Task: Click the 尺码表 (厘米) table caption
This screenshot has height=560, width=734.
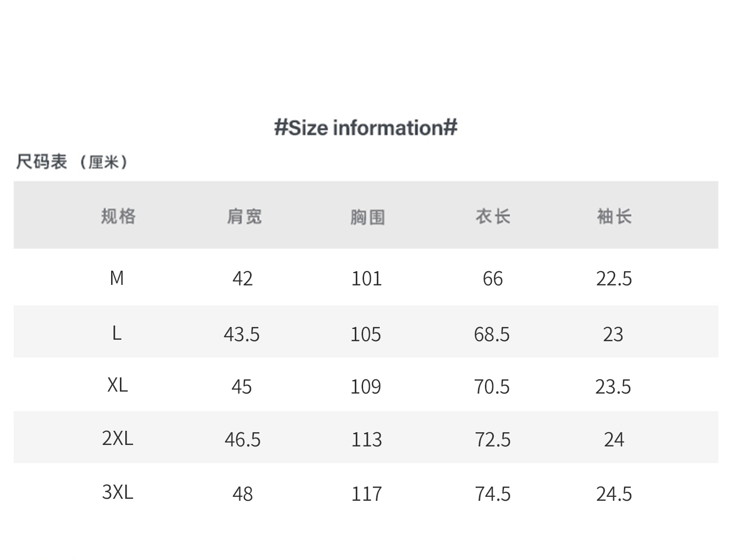Action: click(x=72, y=161)
